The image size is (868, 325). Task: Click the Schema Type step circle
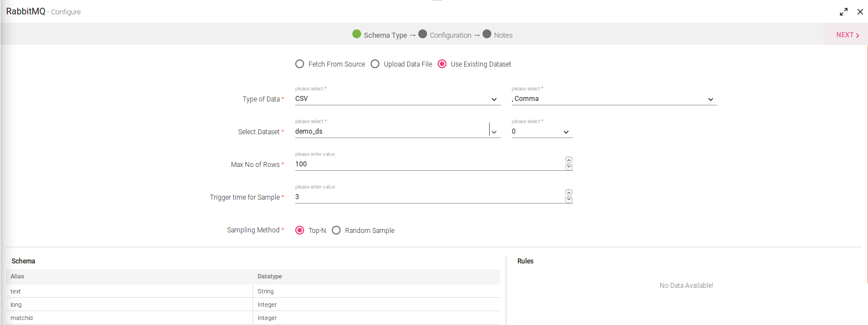[x=357, y=34]
